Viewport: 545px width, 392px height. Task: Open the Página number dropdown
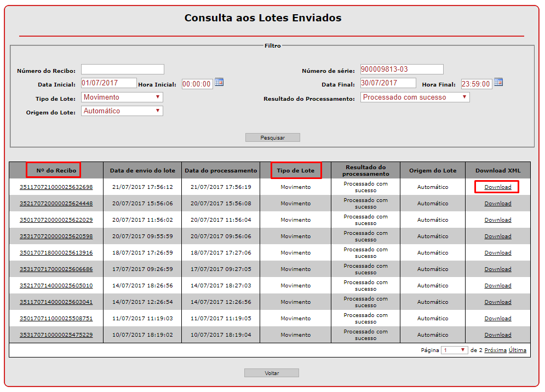pos(454,350)
